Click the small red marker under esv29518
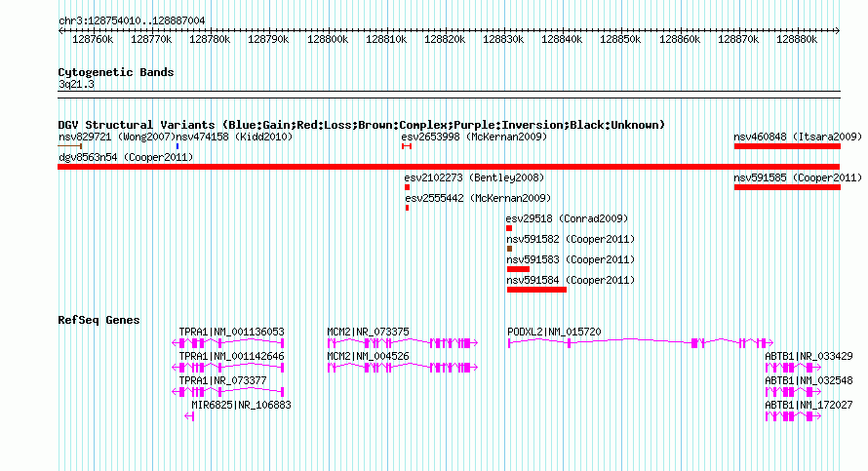The height and width of the screenshot is (471, 868). pyautogui.click(x=509, y=228)
